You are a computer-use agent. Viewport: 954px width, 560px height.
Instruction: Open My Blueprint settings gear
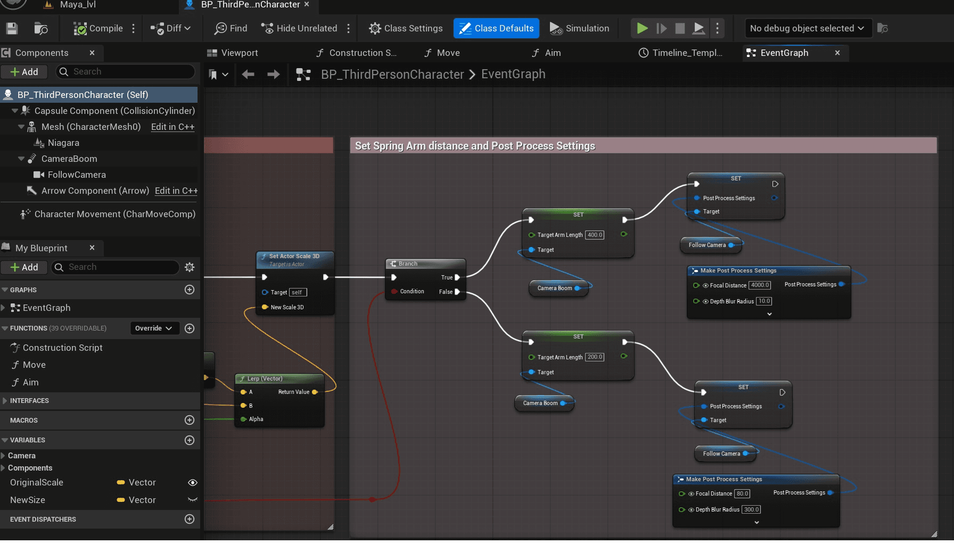(190, 267)
